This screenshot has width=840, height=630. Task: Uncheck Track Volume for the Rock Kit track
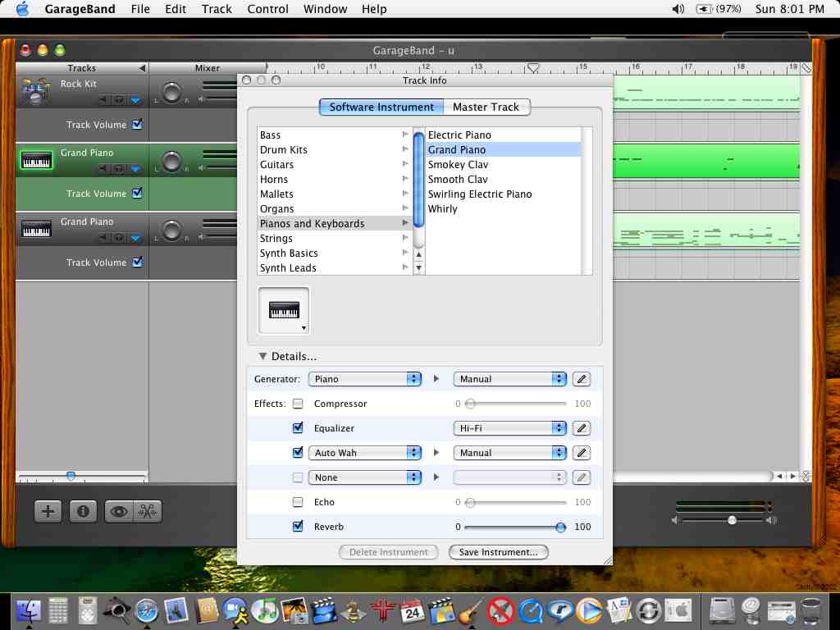point(137,125)
